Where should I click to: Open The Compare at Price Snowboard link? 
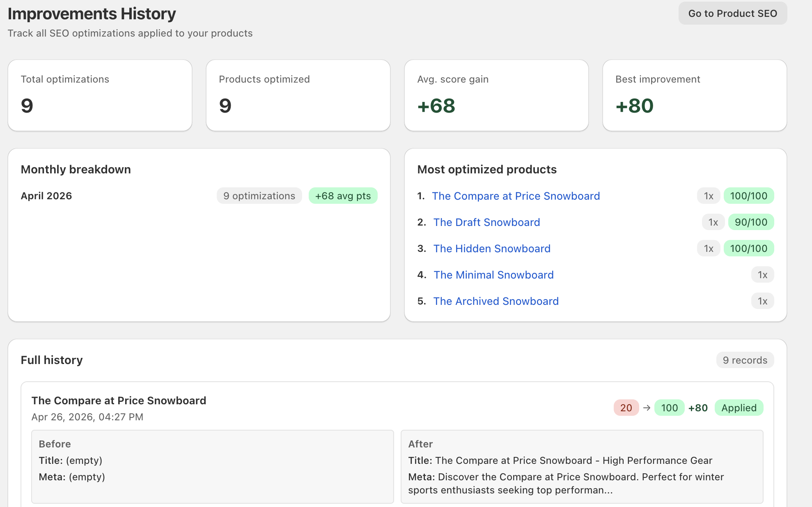click(516, 196)
